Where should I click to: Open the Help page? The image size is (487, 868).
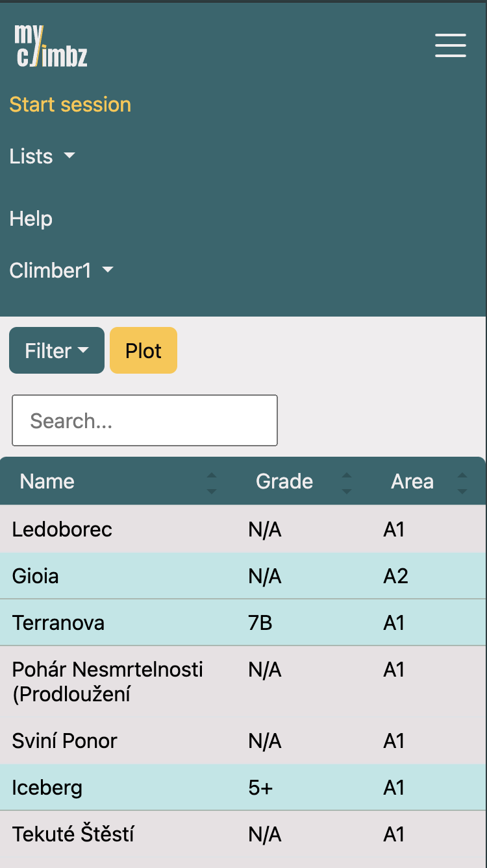[x=31, y=219]
